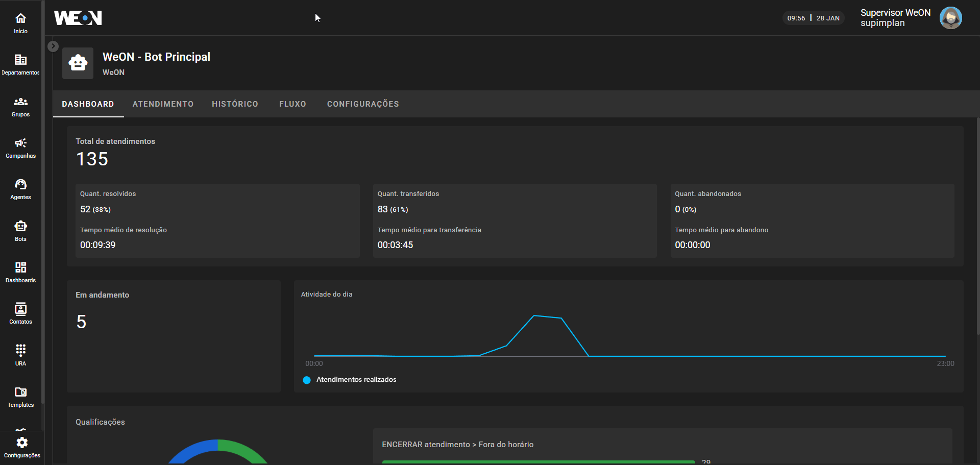The width and height of the screenshot is (980, 465).
Task: Switch to the Histórico tab
Action: (x=235, y=104)
